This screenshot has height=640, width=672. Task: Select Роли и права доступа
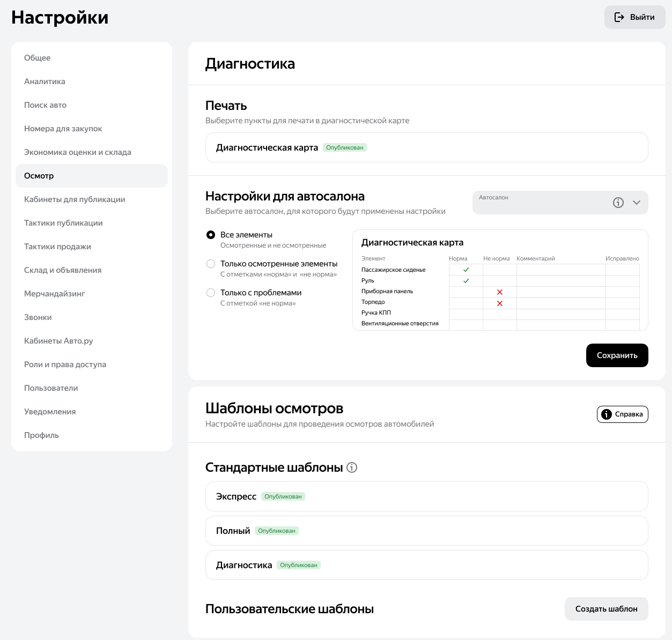[92, 364]
